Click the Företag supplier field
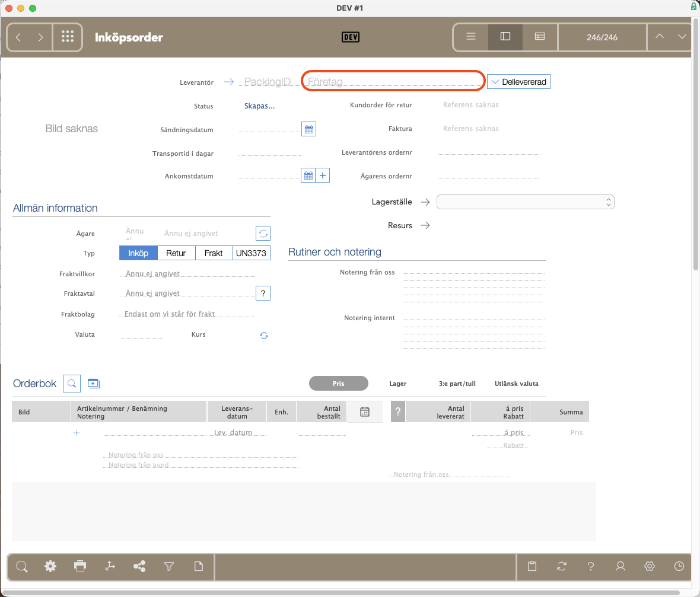This screenshot has height=597, width=700. tap(393, 81)
